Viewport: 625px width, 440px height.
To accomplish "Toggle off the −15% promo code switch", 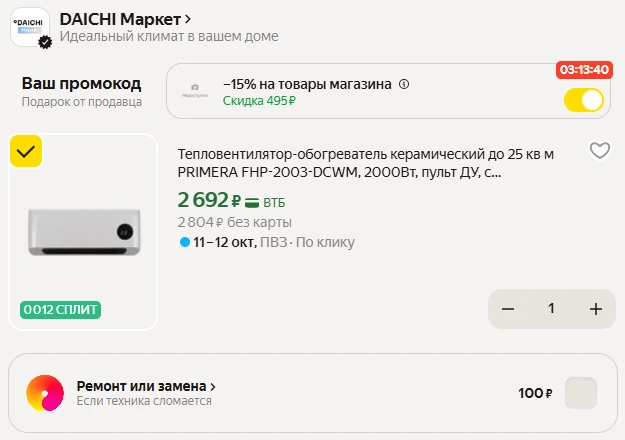I will (x=584, y=100).
